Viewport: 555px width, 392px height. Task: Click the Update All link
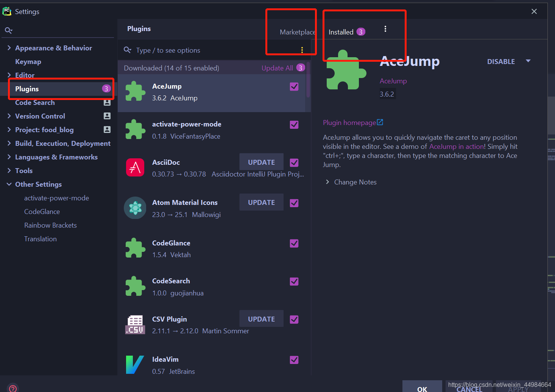277,68
